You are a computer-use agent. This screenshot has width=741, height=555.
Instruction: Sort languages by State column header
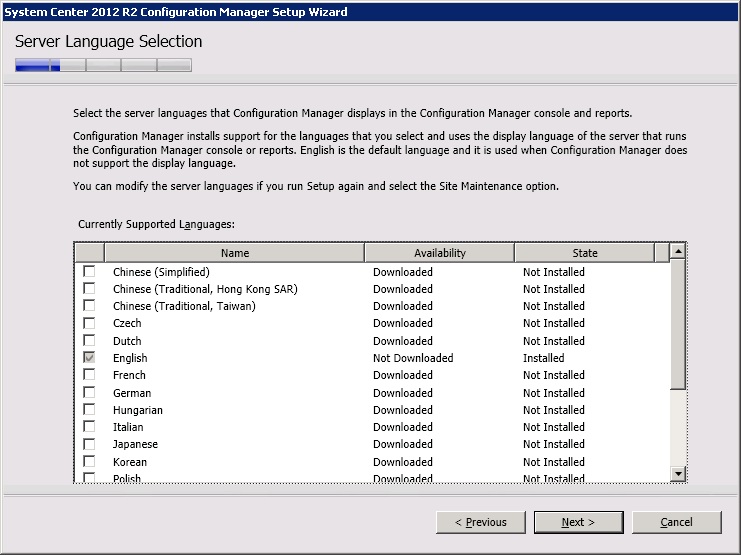(x=585, y=253)
